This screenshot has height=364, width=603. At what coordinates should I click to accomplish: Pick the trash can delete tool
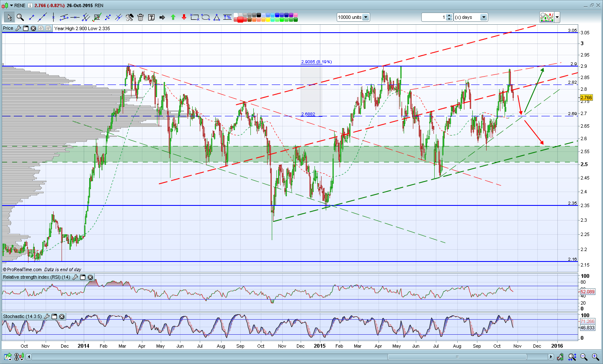(x=140, y=17)
